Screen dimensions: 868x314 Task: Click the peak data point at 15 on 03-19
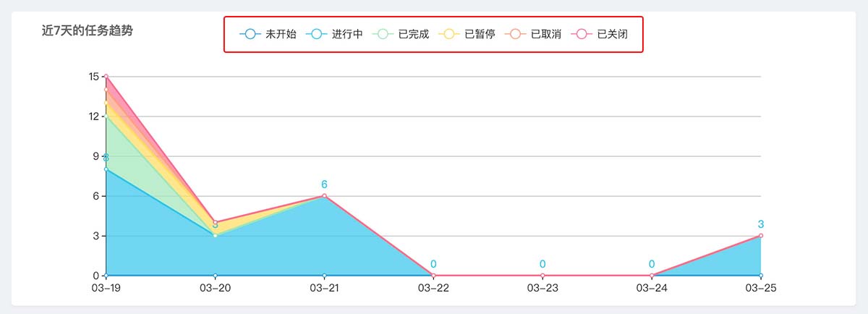(106, 76)
